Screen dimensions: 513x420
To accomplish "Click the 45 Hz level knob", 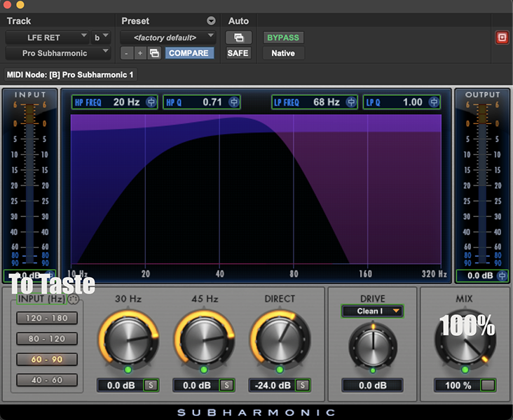I will (204, 340).
